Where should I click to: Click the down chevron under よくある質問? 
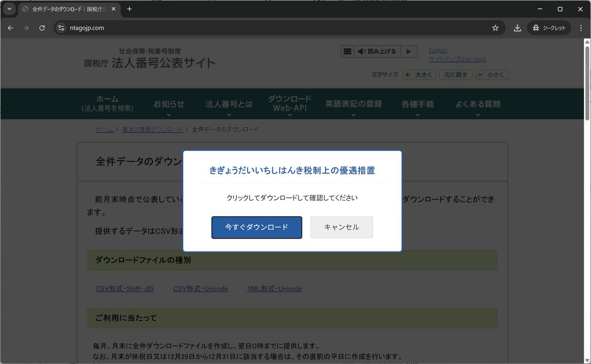click(x=478, y=116)
